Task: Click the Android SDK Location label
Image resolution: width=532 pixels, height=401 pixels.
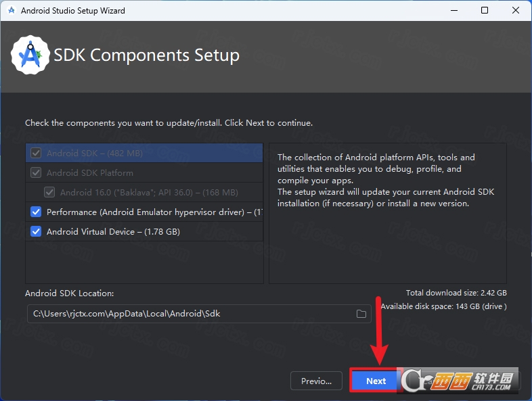Action: (x=70, y=293)
